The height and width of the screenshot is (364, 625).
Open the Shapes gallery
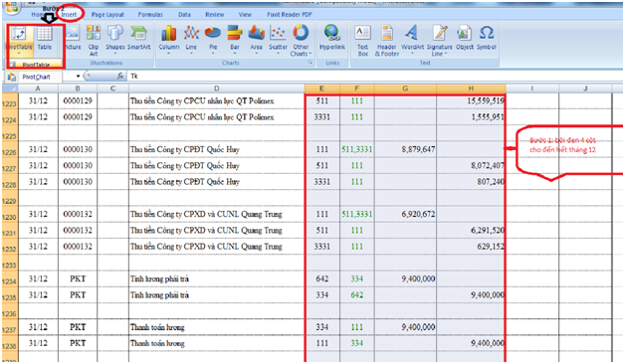(x=115, y=38)
